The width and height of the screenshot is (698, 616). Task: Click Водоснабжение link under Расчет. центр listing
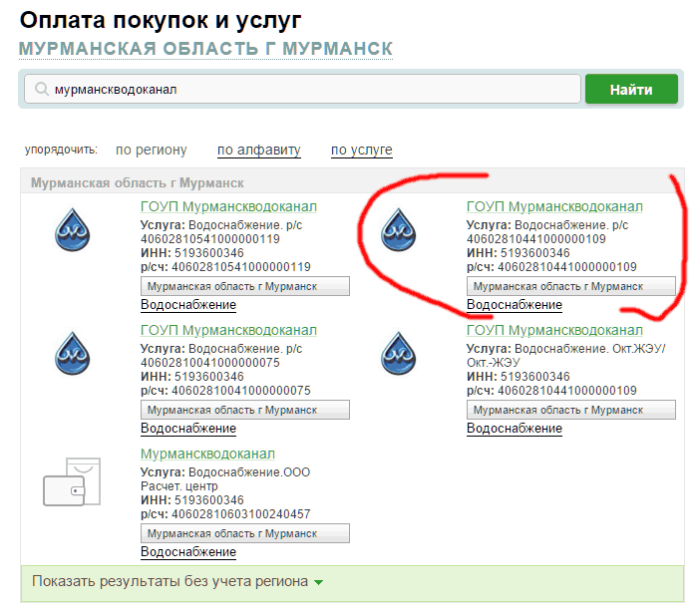[188, 552]
